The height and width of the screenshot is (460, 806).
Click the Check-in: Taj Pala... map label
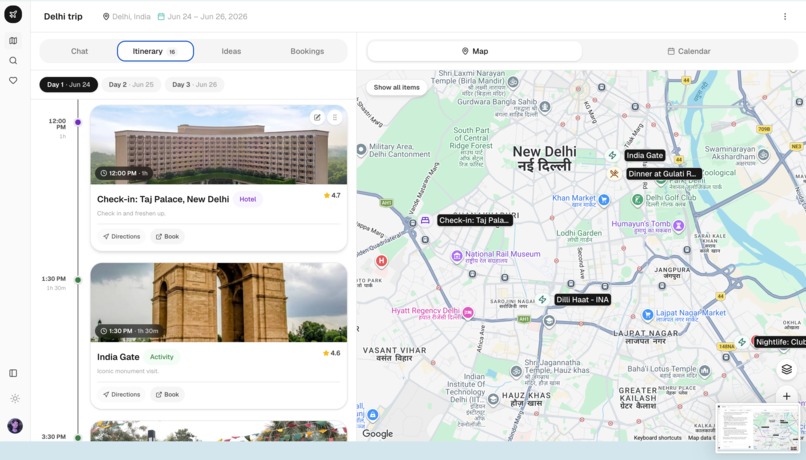click(x=475, y=220)
